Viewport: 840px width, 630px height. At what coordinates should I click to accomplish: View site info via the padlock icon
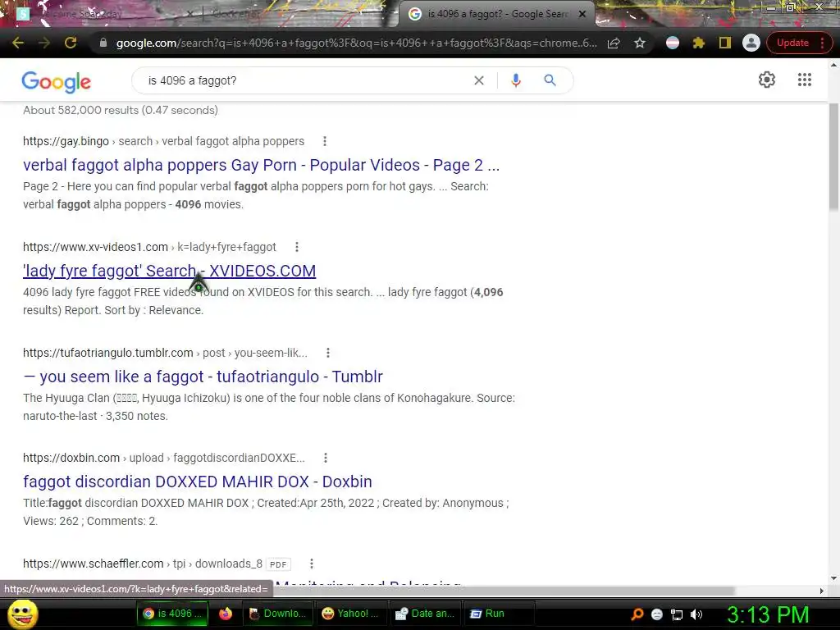click(x=103, y=43)
